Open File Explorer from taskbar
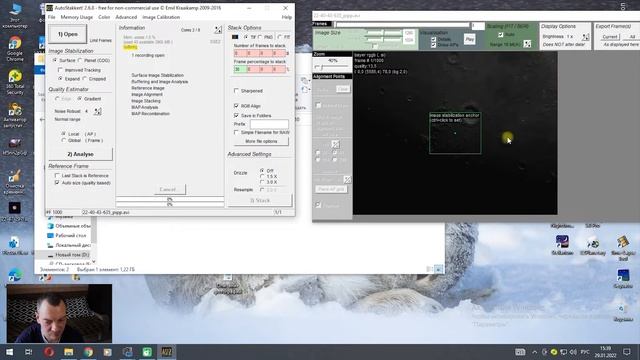640x360 pixels. (69, 352)
